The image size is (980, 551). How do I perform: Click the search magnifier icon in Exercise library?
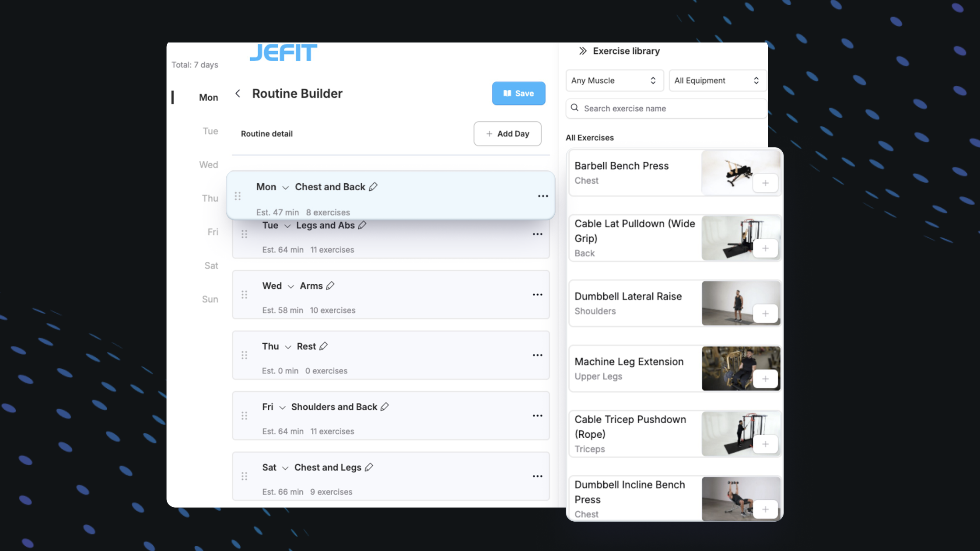[x=574, y=108]
